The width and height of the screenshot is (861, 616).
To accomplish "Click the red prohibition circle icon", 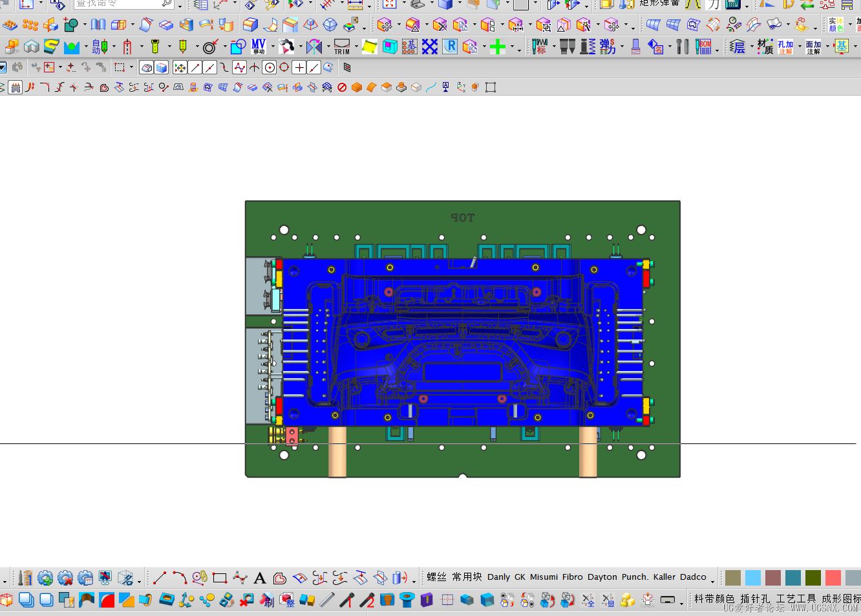I will [342, 87].
